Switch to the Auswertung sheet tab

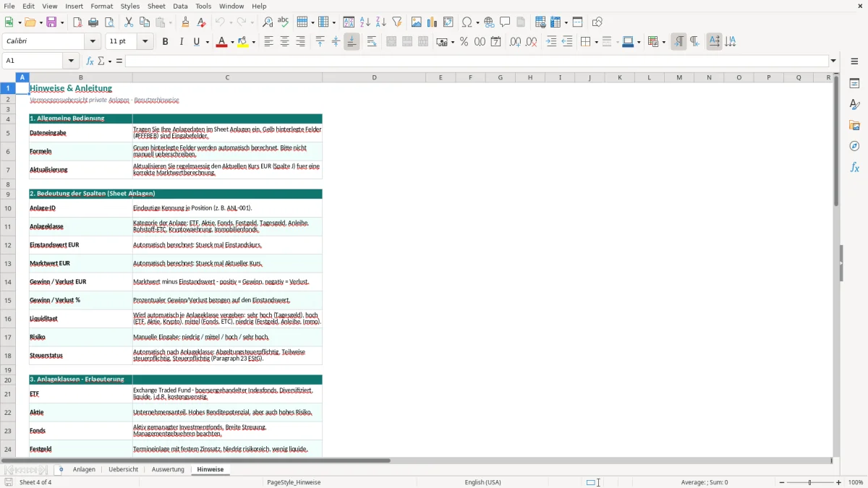(168, 469)
